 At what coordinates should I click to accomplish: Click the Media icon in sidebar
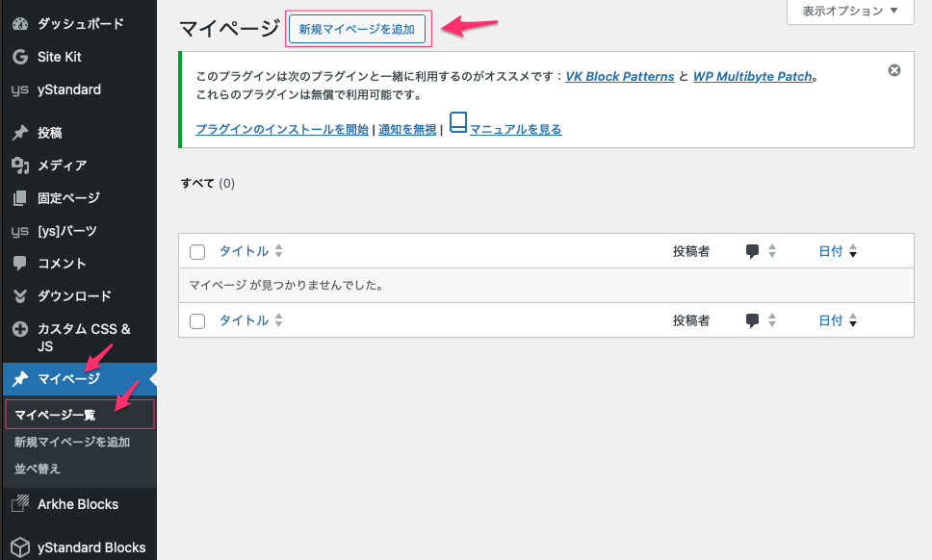[x=19, y=165]
